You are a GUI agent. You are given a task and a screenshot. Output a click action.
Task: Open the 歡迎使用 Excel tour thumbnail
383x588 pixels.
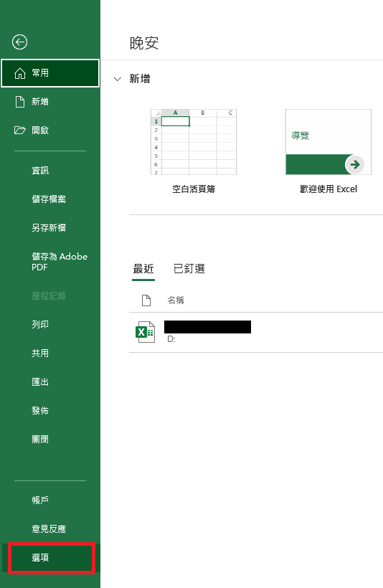328,142
